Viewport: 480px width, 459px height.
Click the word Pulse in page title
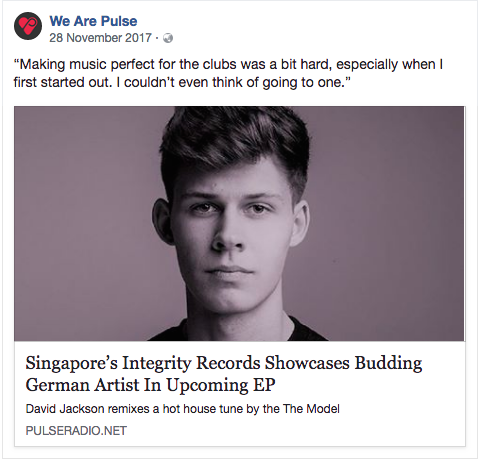(x=119, y=21)
